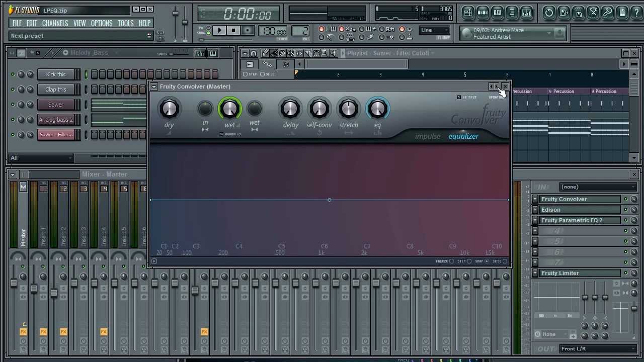Open the OPTIONS menu
The height and width of the screenshot is (362, 644).
(x=102, y=23)
